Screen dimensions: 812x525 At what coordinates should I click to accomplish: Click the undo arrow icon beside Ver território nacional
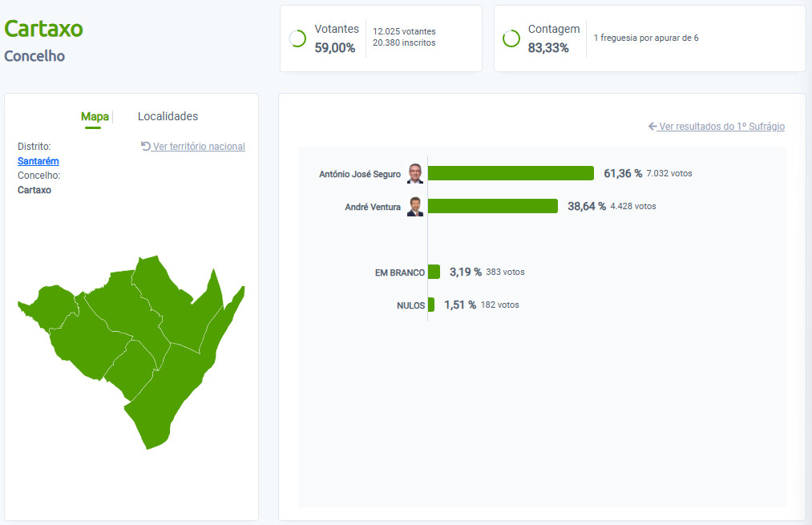(x=146, y=146)
